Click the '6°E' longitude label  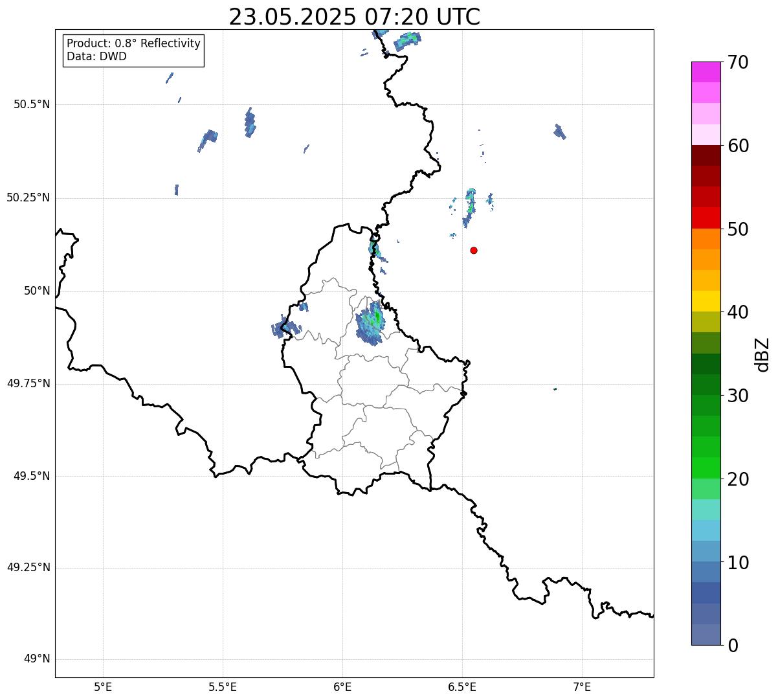tap(342, 686)
